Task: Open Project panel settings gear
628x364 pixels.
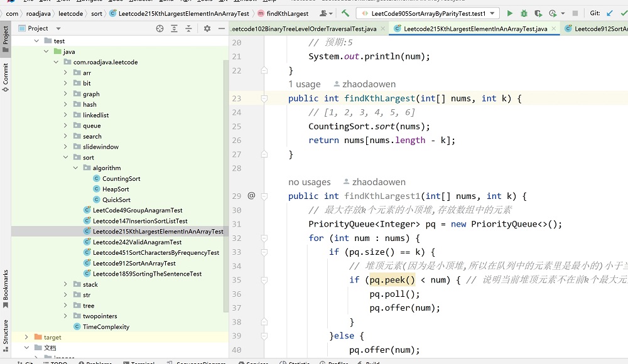Action: pyautogui.click(x=207, y=28)
